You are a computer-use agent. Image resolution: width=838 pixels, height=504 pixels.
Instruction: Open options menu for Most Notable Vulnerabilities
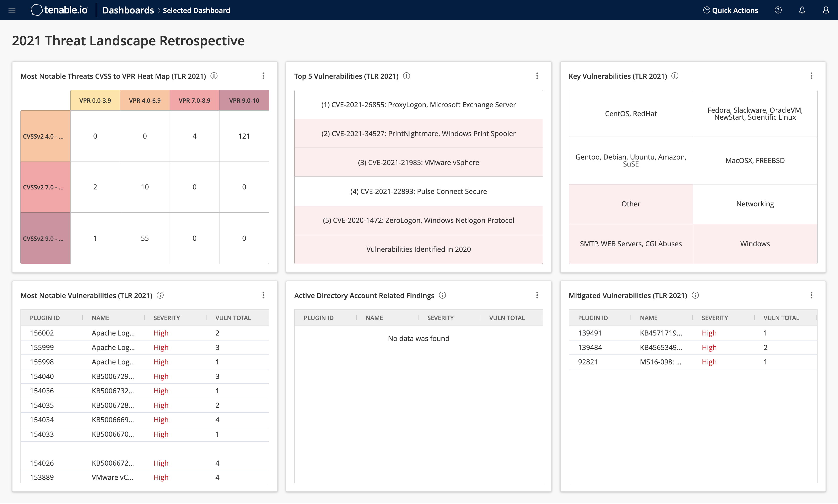(263, 295)
